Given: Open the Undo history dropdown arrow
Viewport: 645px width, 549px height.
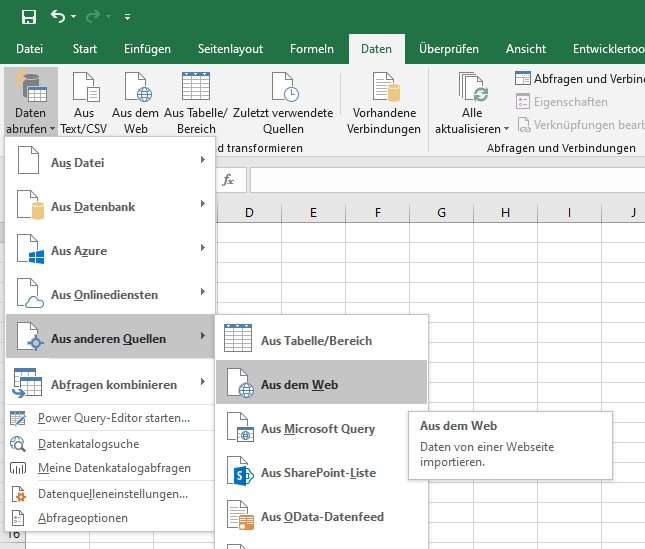Looking at the screenshot, I should 74,17.
